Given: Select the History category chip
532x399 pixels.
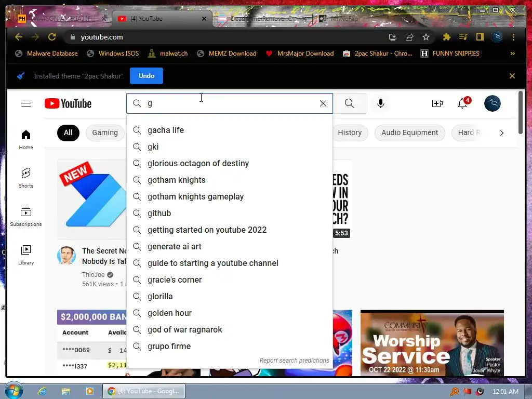Looking at the screenshot, I should point(350,132).
